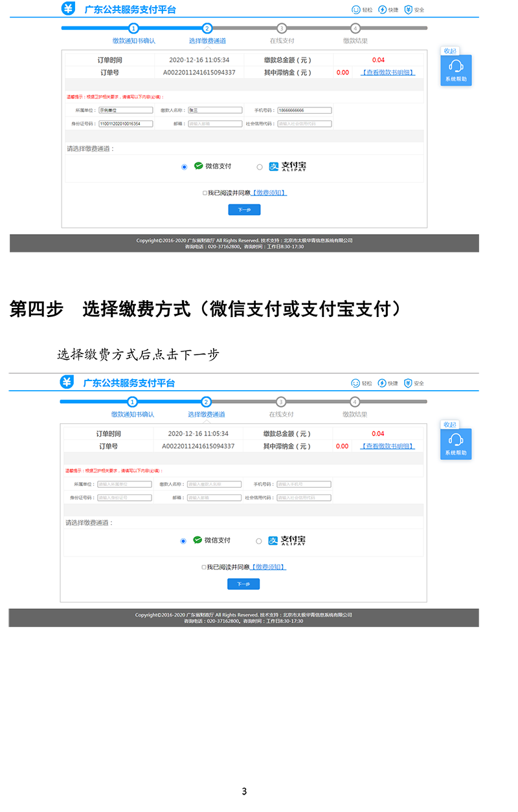
Task: Open 系统帮助 headset icon beside the blank form
Action: tap(456, 440)
